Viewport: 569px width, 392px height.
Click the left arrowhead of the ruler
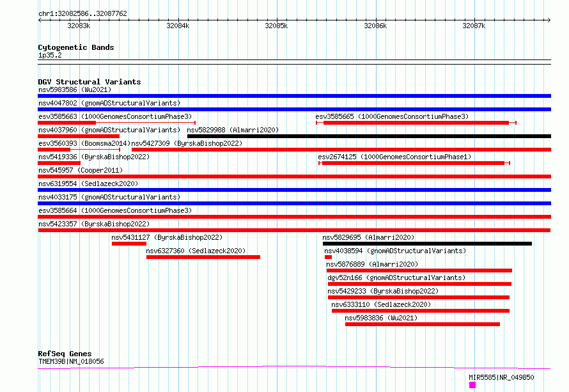click(40, 20)
